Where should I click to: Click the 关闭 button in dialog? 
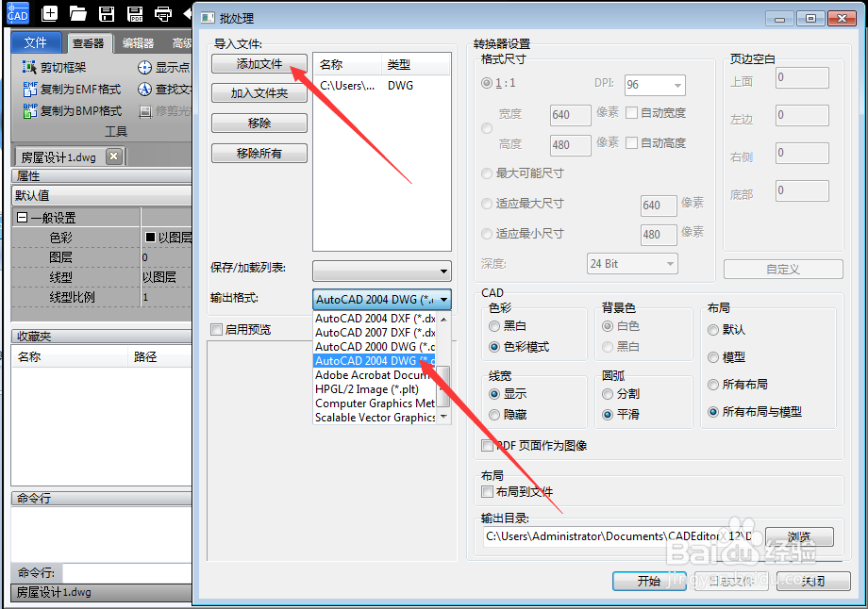click(813, 581)
